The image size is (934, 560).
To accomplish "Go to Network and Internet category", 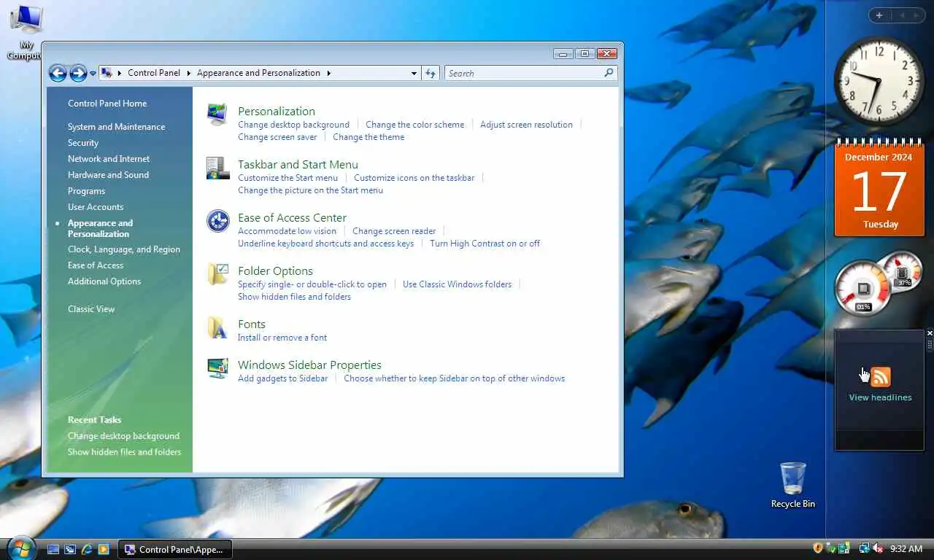I will pyautogui.click(x=109, y=159).
